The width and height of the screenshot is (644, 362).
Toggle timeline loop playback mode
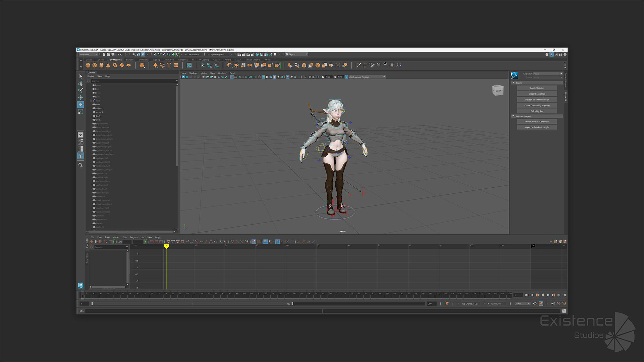535,304
